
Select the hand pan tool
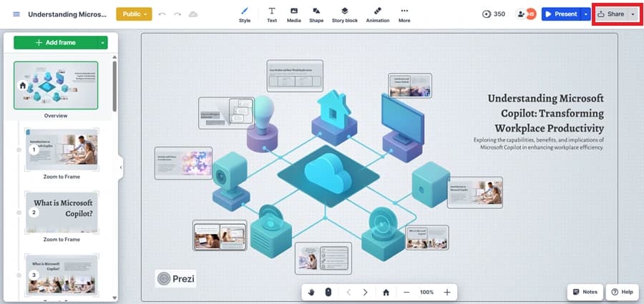[311, 292]
